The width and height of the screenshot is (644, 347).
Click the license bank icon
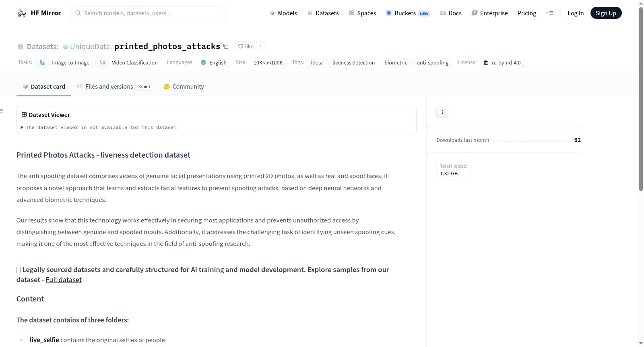pyautogui.click(x=486, y=62)
